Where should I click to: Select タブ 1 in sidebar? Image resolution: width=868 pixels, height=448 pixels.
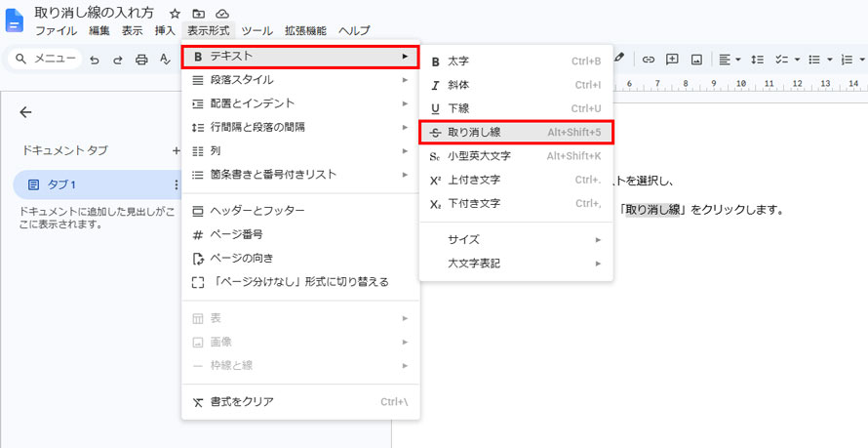pos(97,184)
